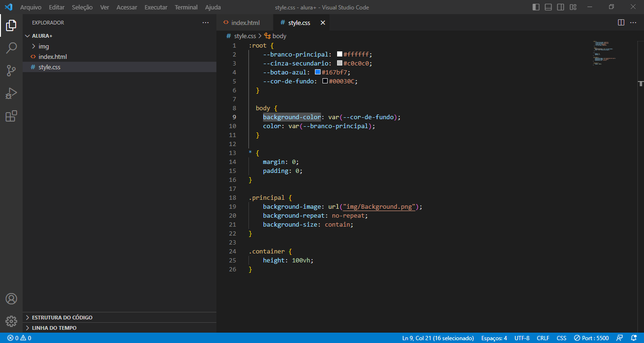Screen dimensions: 644x343
Task: Toggle bottom panel layout icon
Action: (x=548, y=7)
